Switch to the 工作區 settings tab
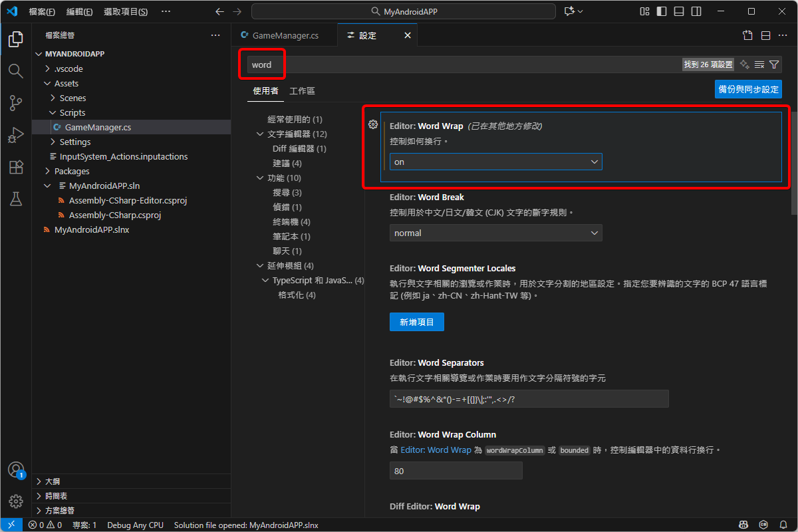The image size is (798, 532). [302, 90]
